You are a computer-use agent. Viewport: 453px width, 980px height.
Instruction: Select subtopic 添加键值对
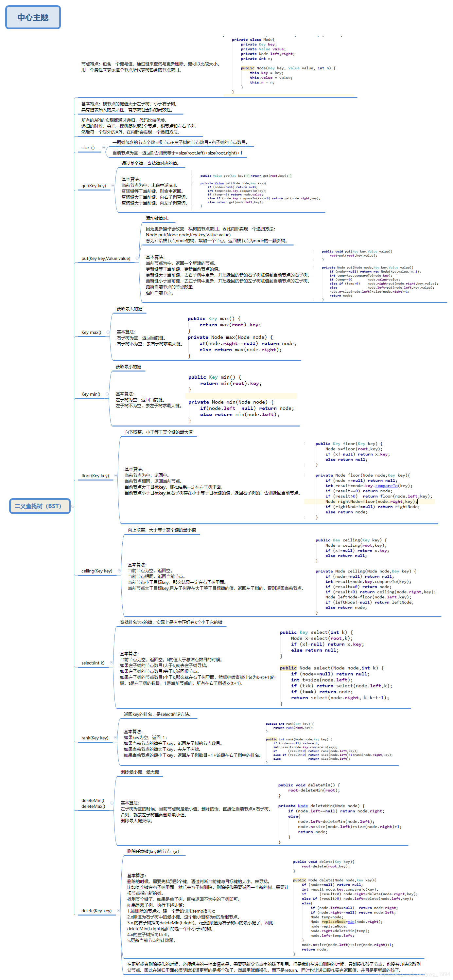157,218
